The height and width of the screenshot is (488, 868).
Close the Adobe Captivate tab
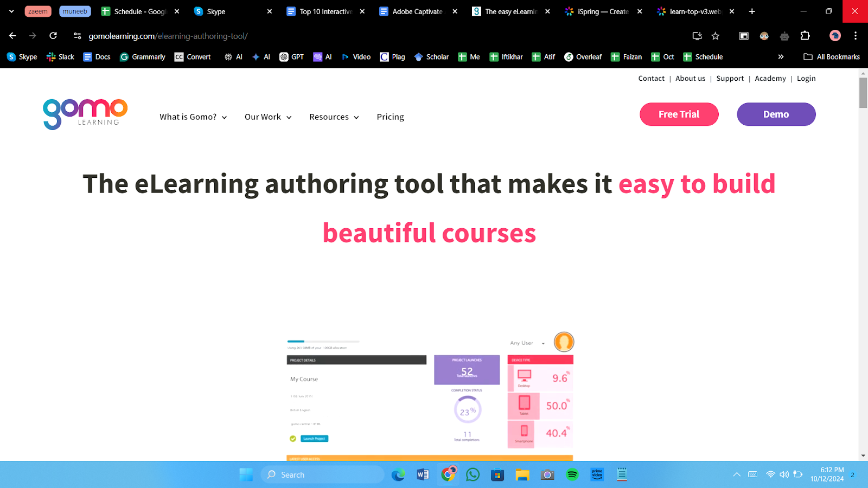[455, 11]
